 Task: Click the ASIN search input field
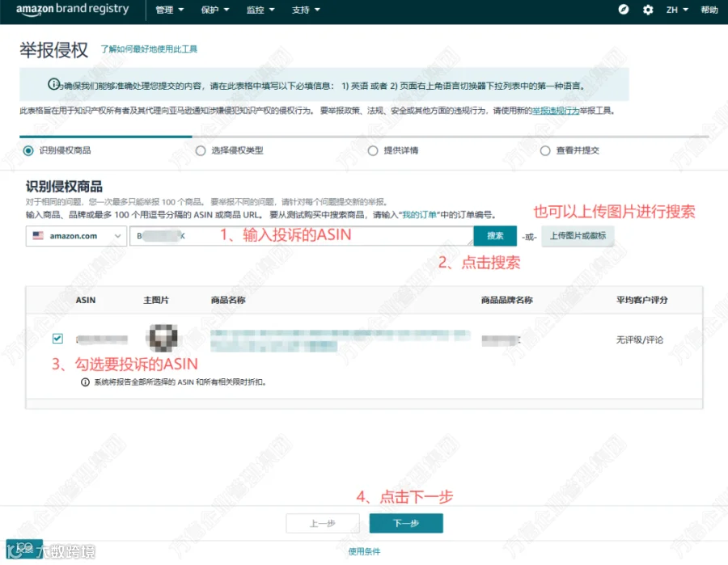point(302,236)
